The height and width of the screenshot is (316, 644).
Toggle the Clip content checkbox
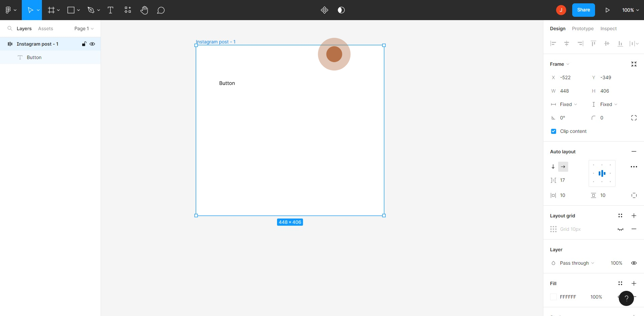coord(553,131)
